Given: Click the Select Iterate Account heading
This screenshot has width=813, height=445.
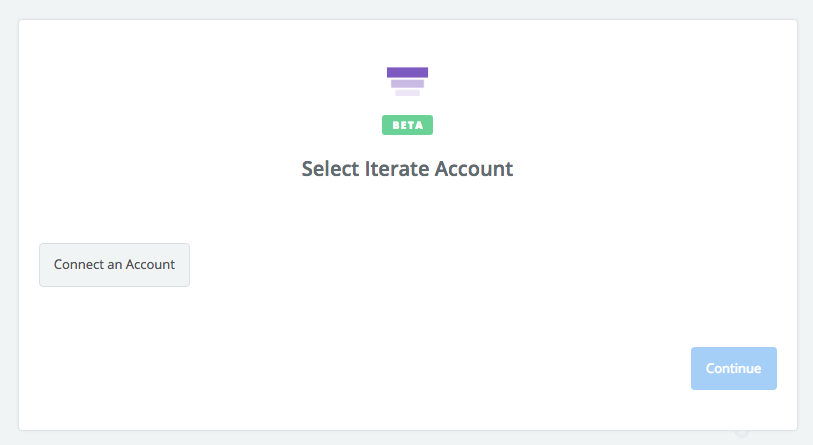Looking at the screenshot, I should pos(407,169).
